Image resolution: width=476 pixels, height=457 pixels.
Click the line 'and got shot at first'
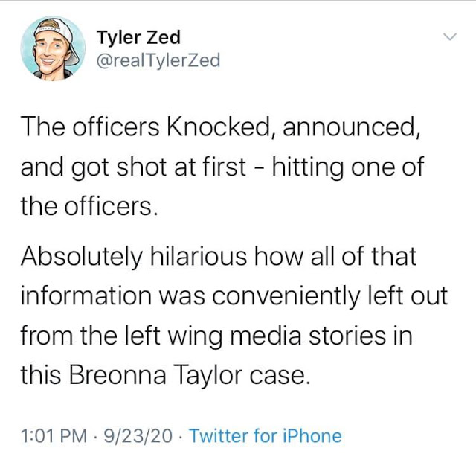[x=221, y=166]
